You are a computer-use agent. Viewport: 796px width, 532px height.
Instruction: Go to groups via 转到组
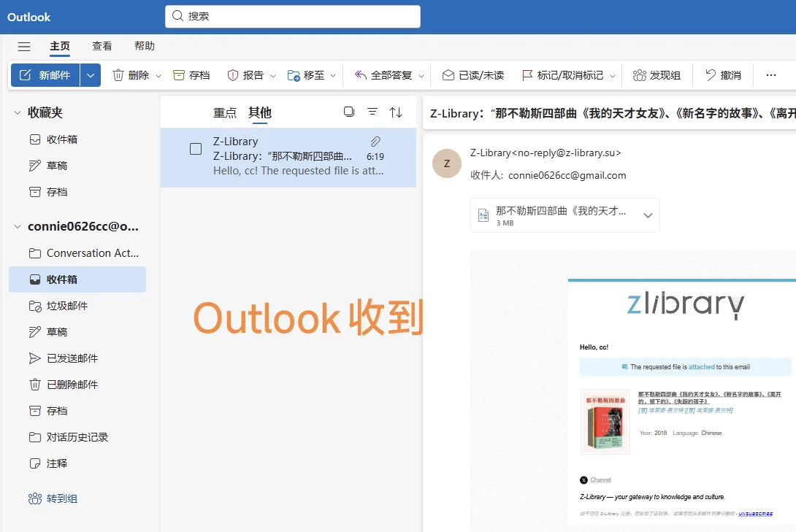[x=53, y=498]
